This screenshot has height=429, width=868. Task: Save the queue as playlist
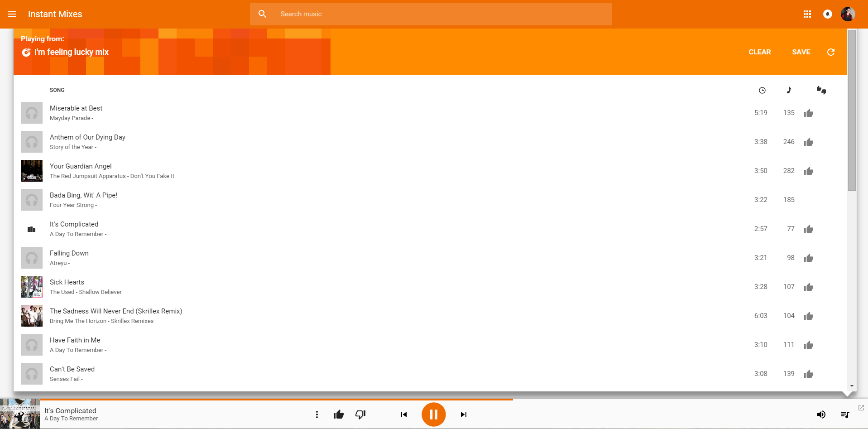[x=801, y=52]
